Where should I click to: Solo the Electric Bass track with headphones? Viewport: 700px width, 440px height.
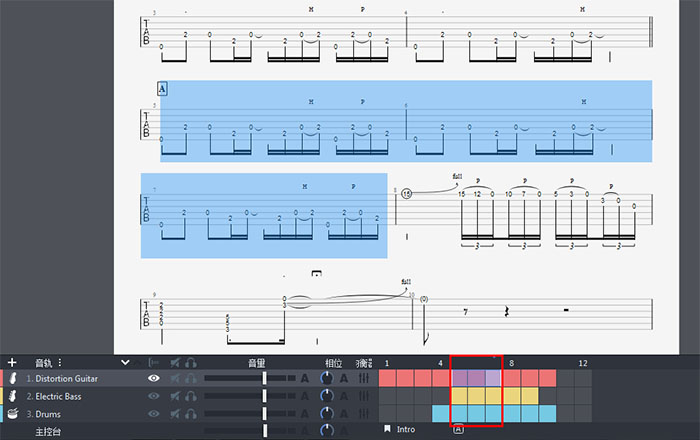pos(190,396)
